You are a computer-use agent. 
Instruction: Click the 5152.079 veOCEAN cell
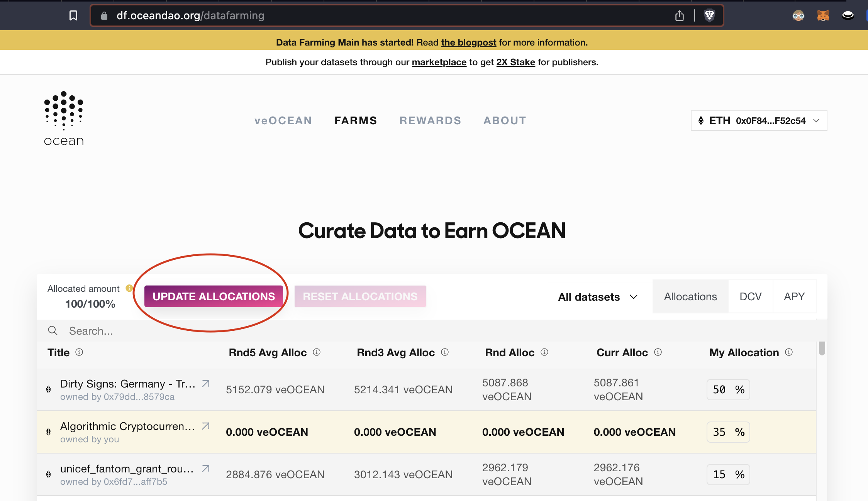tap(275, 389)
